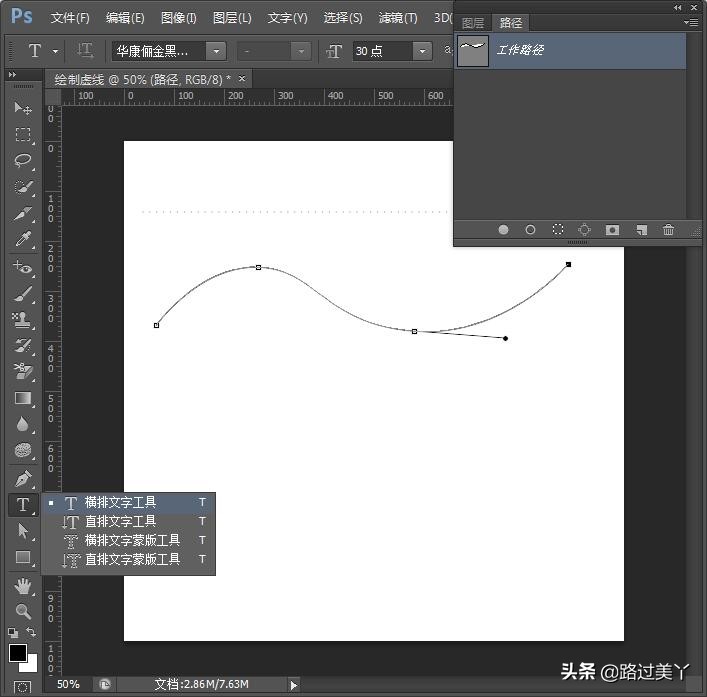Select the Eyedropper tool

click(x=23, y=239)
